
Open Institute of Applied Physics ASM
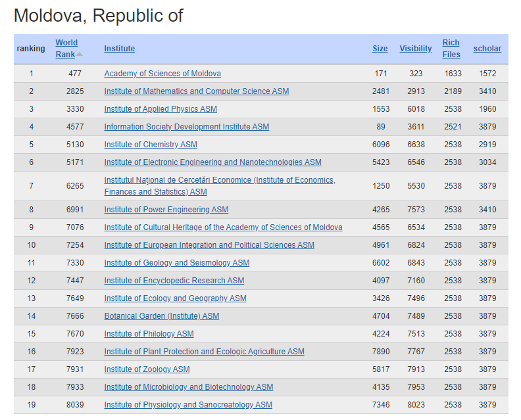[161, 109]
